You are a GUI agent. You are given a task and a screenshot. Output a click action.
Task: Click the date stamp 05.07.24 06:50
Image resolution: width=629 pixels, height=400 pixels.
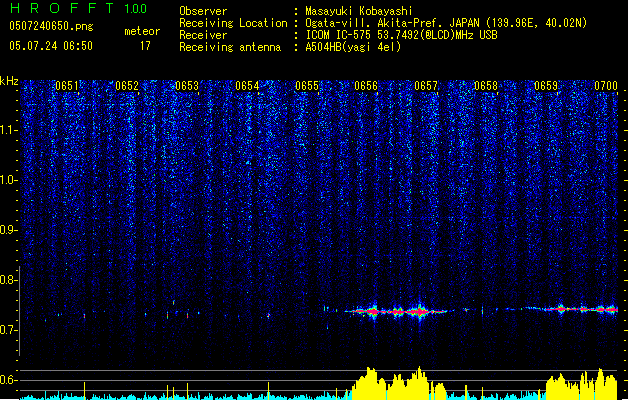(x=51, y=46)
